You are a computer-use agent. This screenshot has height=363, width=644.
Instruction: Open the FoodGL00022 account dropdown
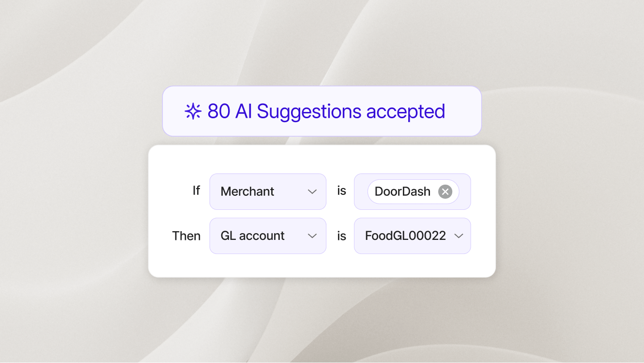tap(412, 236)
